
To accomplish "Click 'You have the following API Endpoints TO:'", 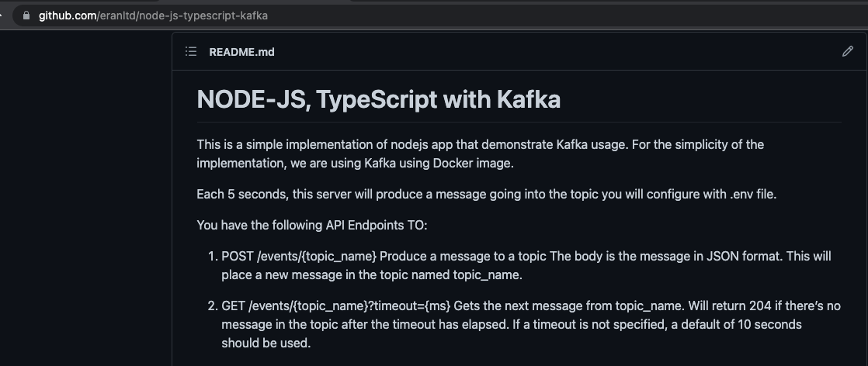I will point(312,226).
